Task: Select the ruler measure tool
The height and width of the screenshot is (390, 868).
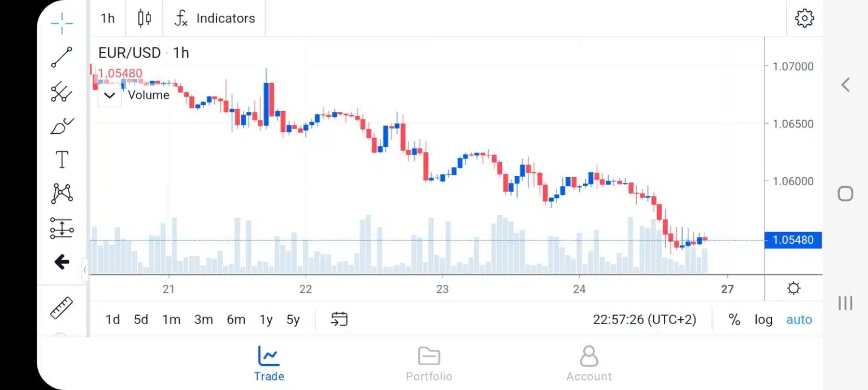Action: tap(62, 308)
